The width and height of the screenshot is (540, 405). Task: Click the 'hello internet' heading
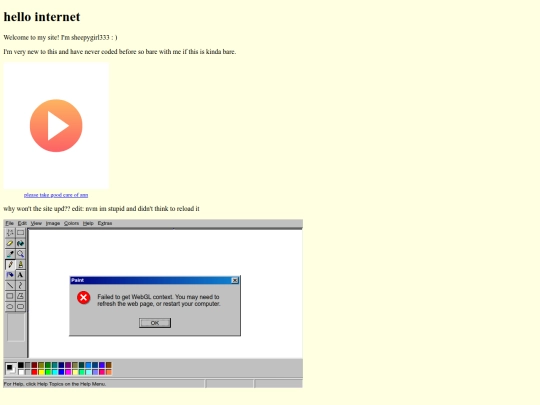42,17
